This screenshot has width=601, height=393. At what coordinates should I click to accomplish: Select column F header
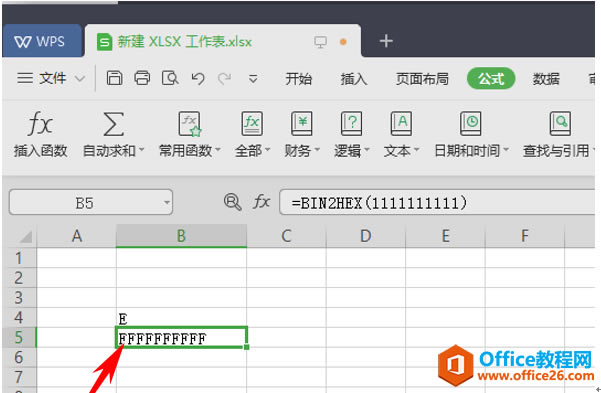(x=525, y=236)
